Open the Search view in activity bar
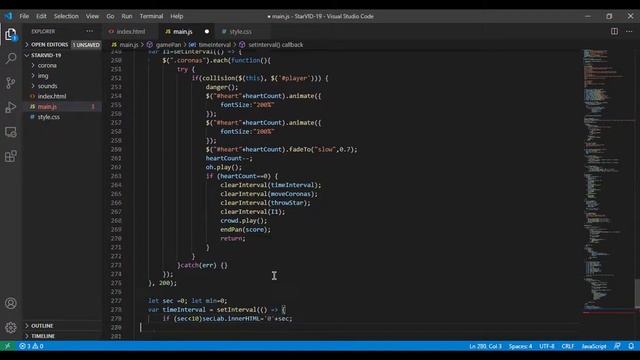The image size is (640, 360). pos(11,58)
